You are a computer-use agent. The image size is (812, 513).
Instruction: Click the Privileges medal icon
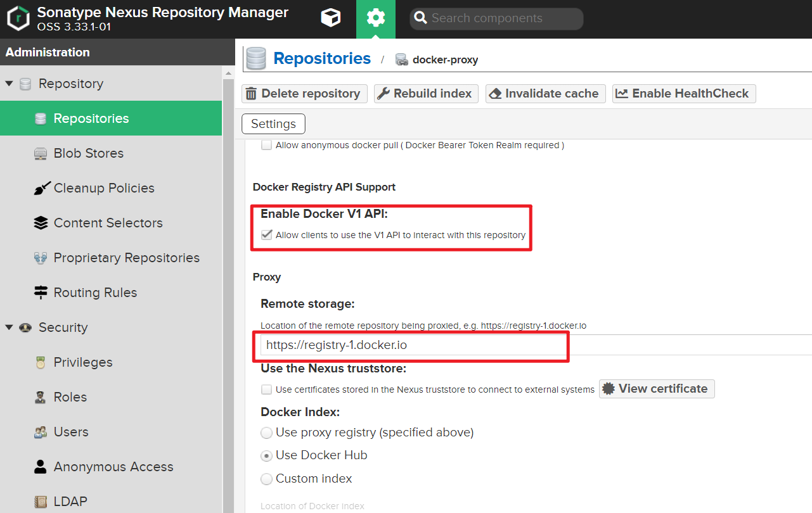tap(41, 362)
